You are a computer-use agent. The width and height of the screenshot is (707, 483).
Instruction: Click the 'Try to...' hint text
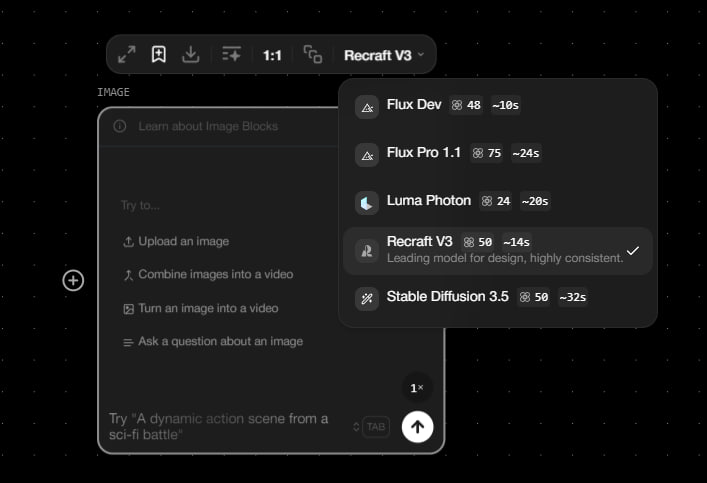pyautogui.click(x=140, y=206)
